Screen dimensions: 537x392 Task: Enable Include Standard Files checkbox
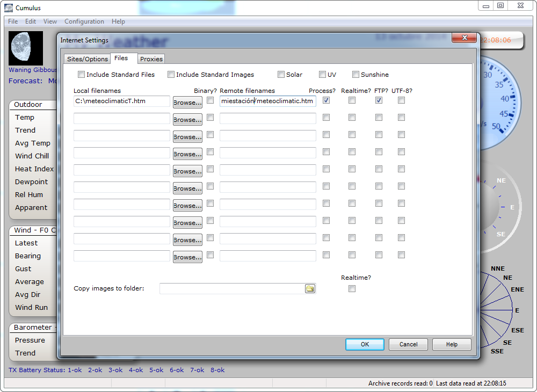[82, 75]
